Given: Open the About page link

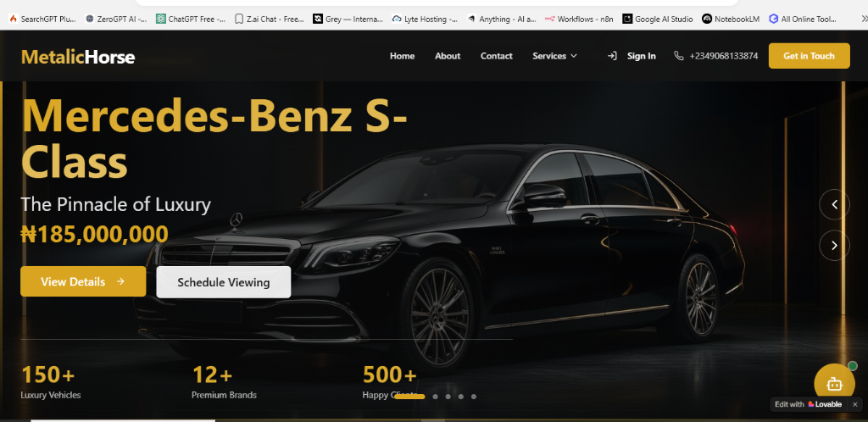Looking at the screenshot, I should (448, 56).
